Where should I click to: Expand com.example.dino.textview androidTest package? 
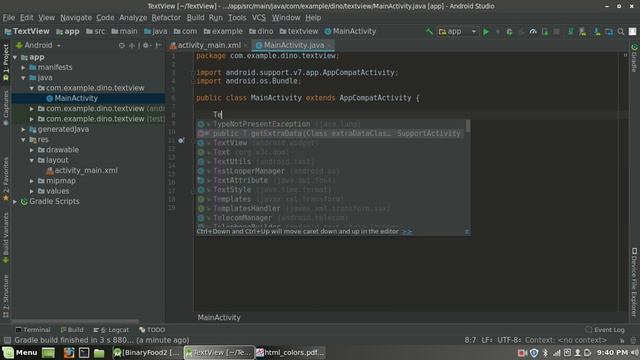click(32, 109)
